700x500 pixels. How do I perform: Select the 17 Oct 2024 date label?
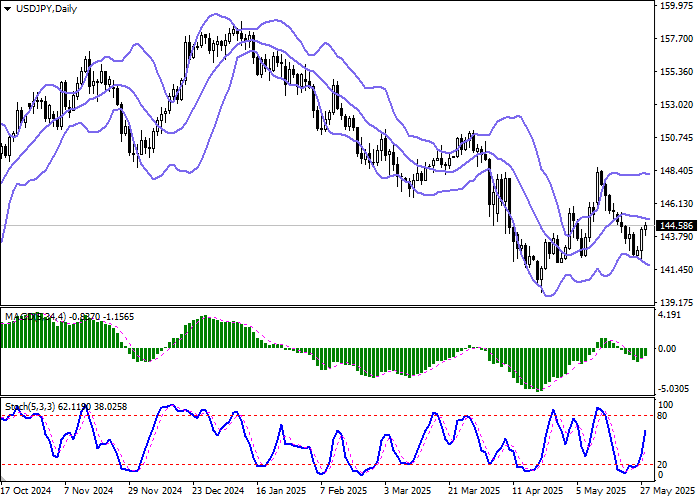pyautogui.click(x=25, y=491)
